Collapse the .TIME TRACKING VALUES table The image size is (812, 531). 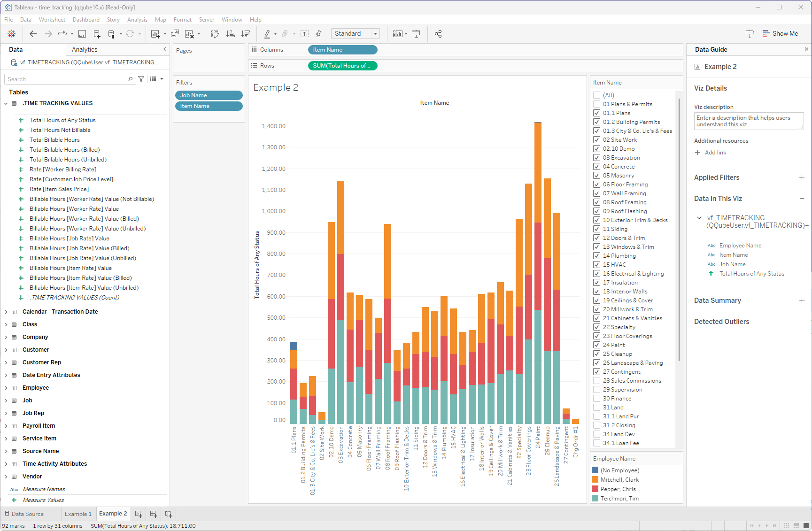tap(6, 103)
